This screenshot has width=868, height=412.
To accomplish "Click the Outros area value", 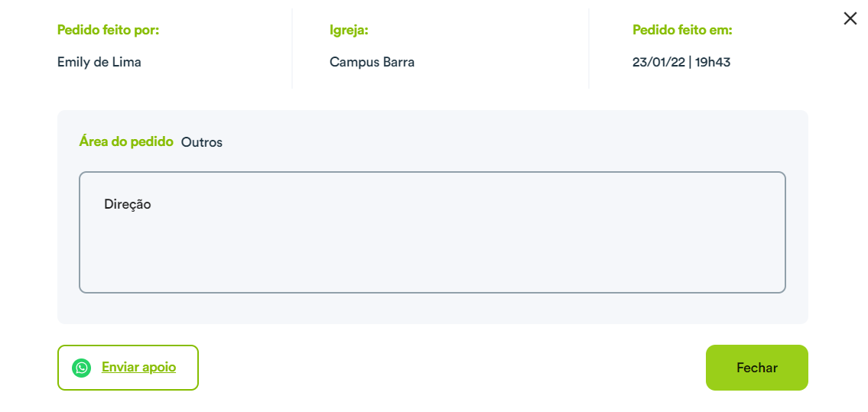I will (x=201, y=142).
